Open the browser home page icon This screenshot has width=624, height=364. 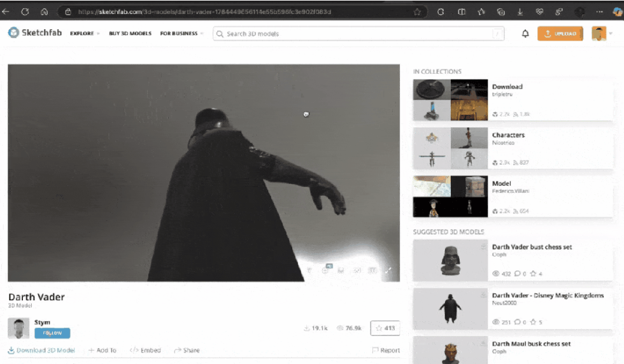pos(44,12)
